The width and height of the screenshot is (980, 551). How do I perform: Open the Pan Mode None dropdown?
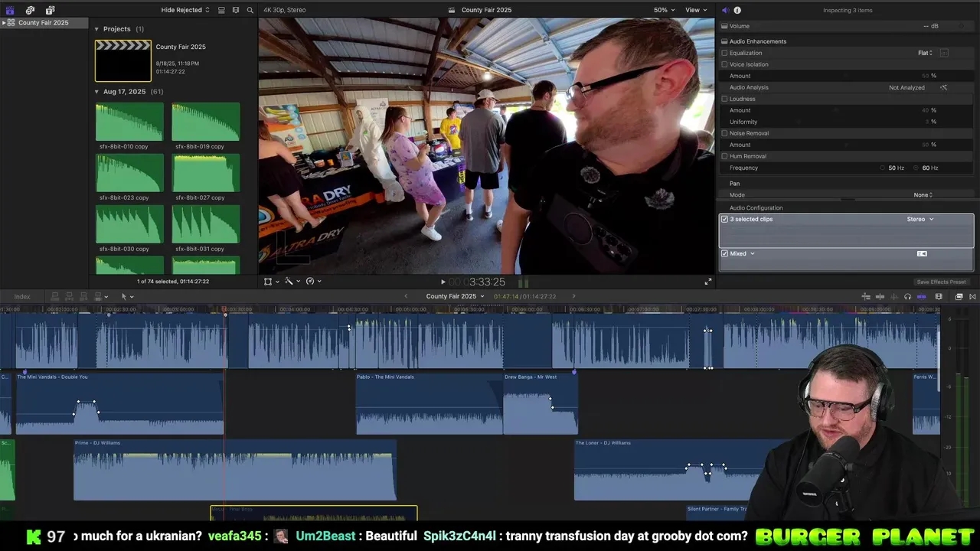point(923,195)
